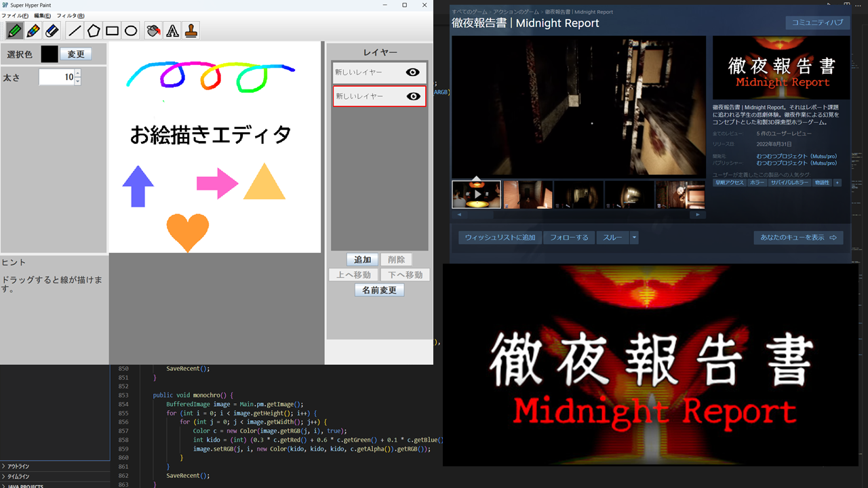Select the rubber stamp tool

pyautogui.click(x=192, y=30)
